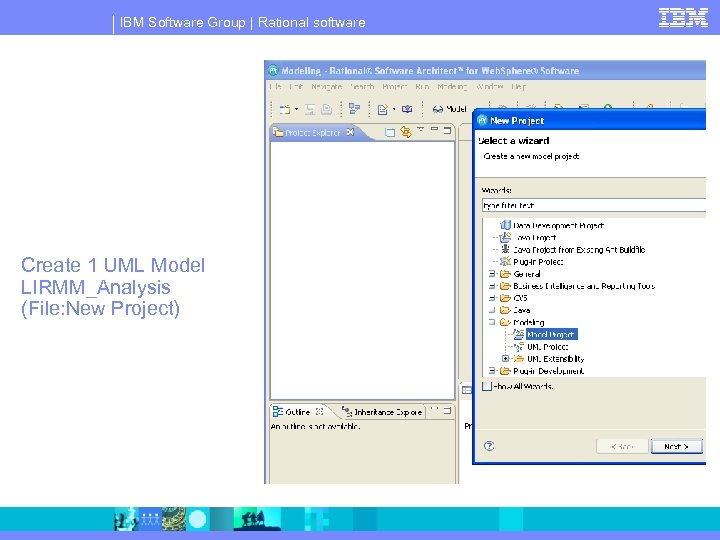
Task: Open dropdown arrow beside document wizard icon
Action: [394, 109]
